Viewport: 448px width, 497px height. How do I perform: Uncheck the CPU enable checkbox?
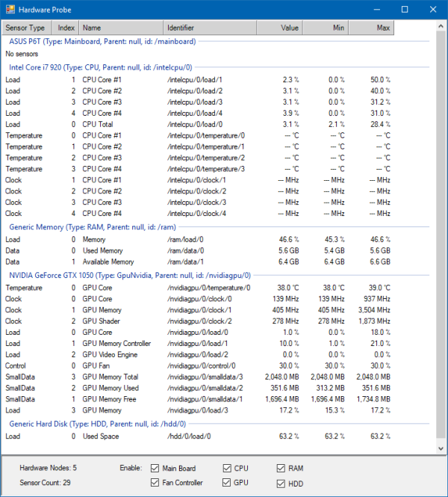[x=227, y=468]
